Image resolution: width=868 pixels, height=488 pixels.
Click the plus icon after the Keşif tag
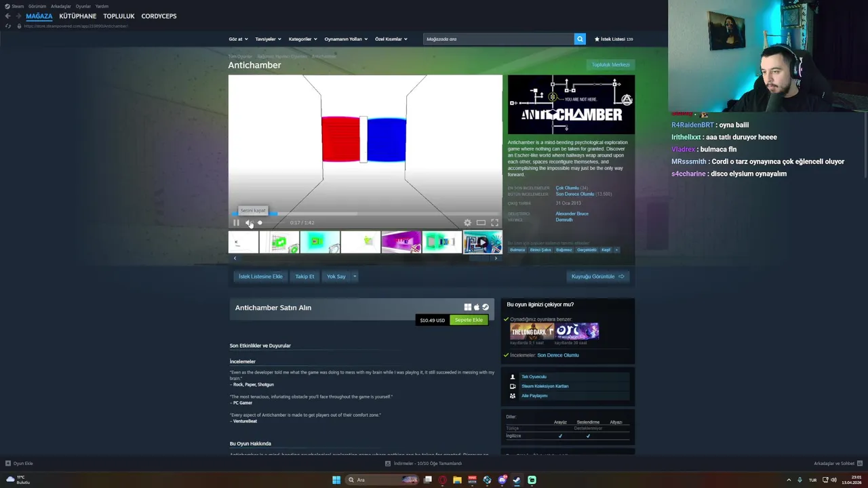[616, 249]
